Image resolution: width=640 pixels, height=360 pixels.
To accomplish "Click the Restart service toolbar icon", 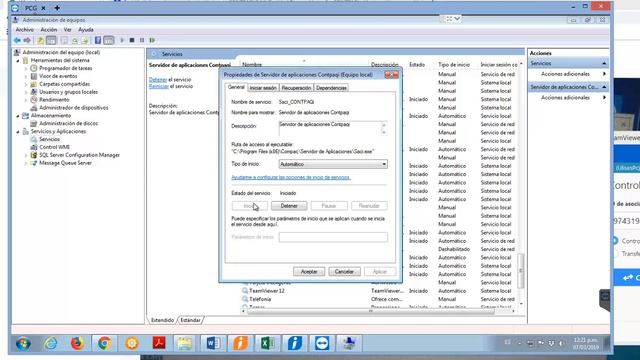I will pos(152,40).
